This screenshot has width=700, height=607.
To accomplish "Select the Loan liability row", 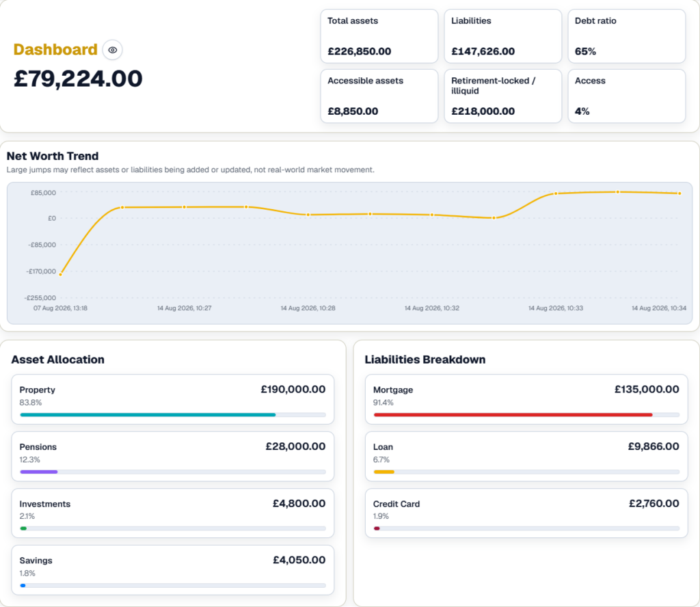I will (x=526, y=456).
